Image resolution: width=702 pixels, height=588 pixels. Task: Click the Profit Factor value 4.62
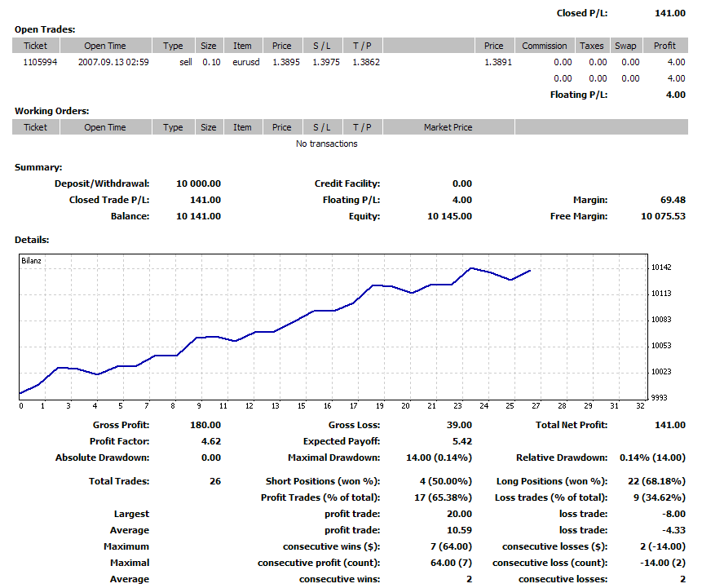pyautogui.click(x=211, y=441)
